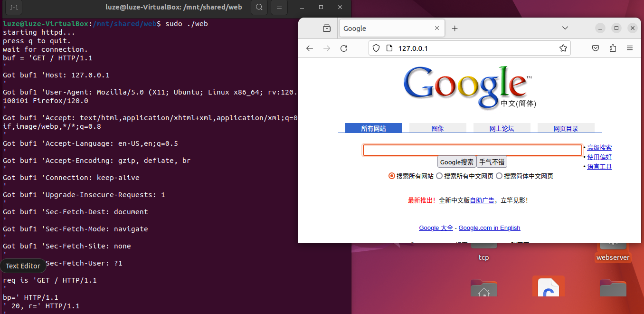Click the 'Sec-Fetch-Dest: document' line

[76, 212]
